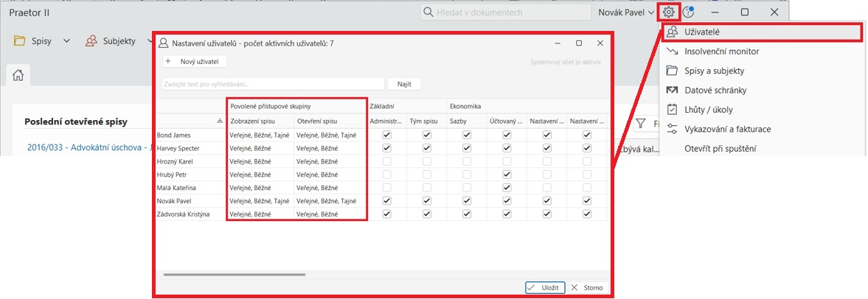The width and height of the screenshot is (868, 299).
Task: Click the user search text field
Action: [x=273, y=84]
